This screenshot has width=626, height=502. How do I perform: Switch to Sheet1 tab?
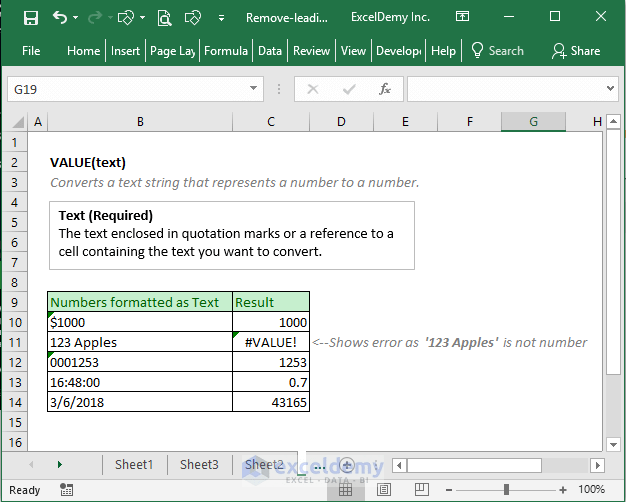coord(134,464)
